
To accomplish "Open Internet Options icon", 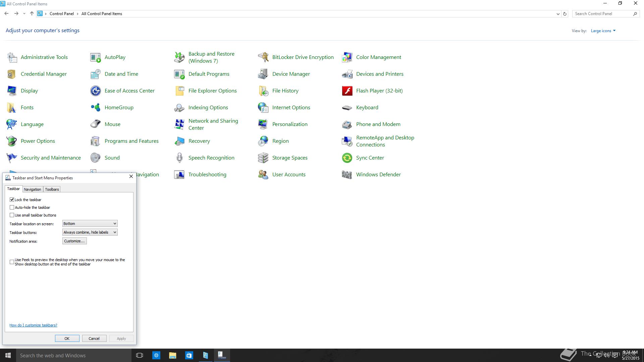I will (263, 108).
